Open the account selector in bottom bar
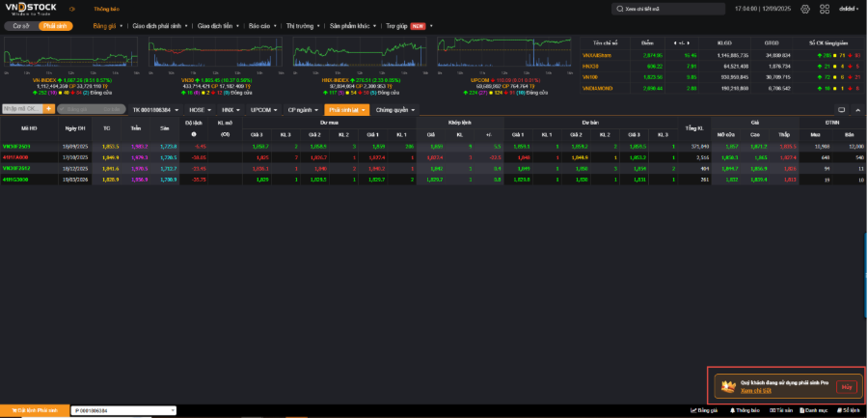 [x=122, y=411]
